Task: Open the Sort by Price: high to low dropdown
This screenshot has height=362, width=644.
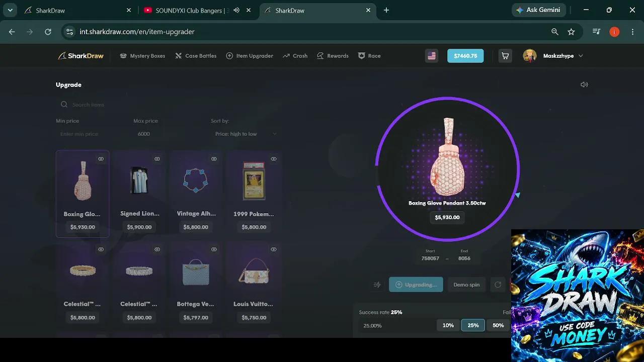Action: click(246, 134)
